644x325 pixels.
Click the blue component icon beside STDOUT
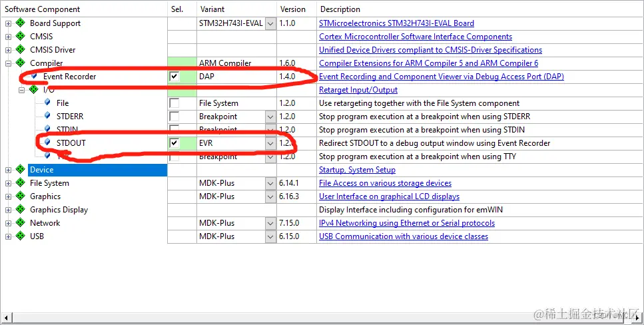(x=48, y=142)
